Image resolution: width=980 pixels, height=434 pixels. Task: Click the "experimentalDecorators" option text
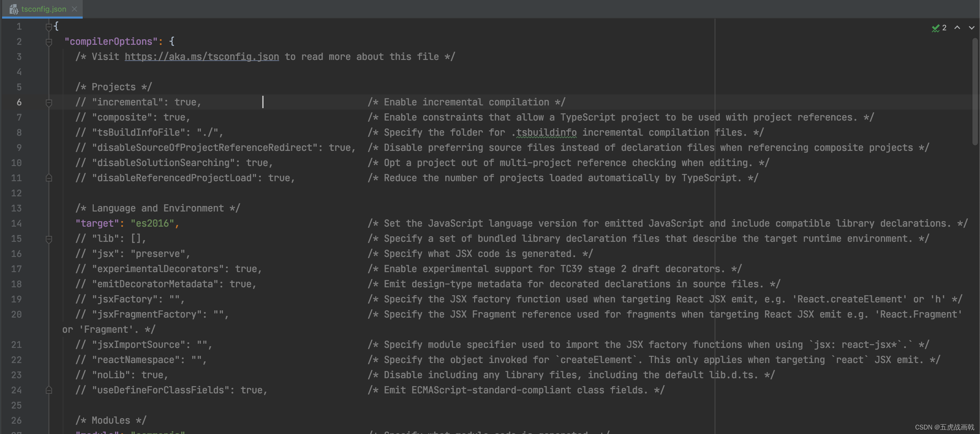(x=169, y=269)
